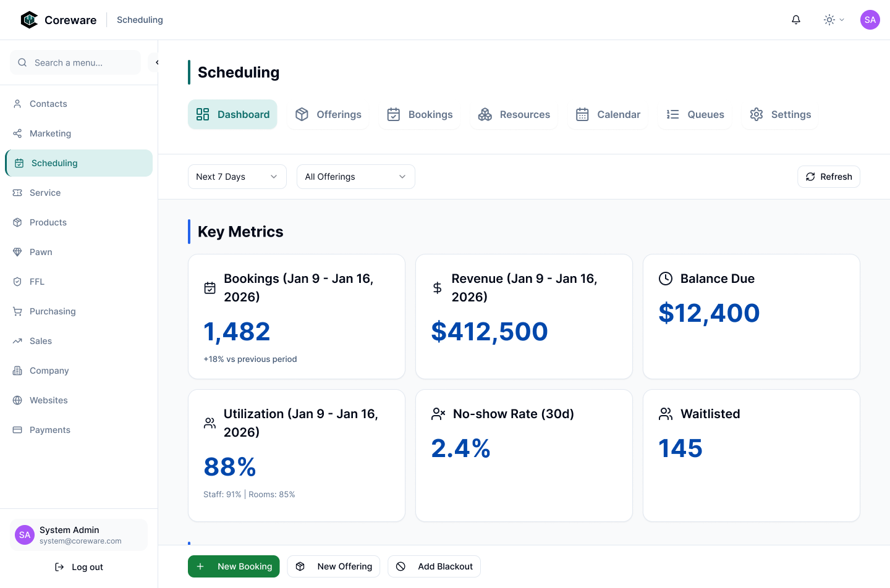Open the Queues tab
The height and width of the screenshot is (588, 890).
tap(695, 114)
